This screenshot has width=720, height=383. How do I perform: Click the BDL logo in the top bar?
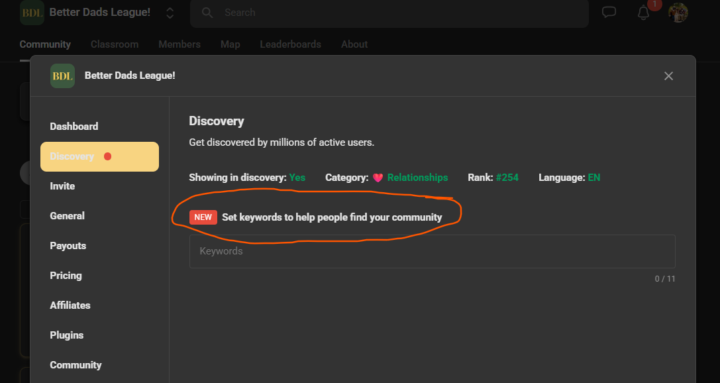coord(32,12)
